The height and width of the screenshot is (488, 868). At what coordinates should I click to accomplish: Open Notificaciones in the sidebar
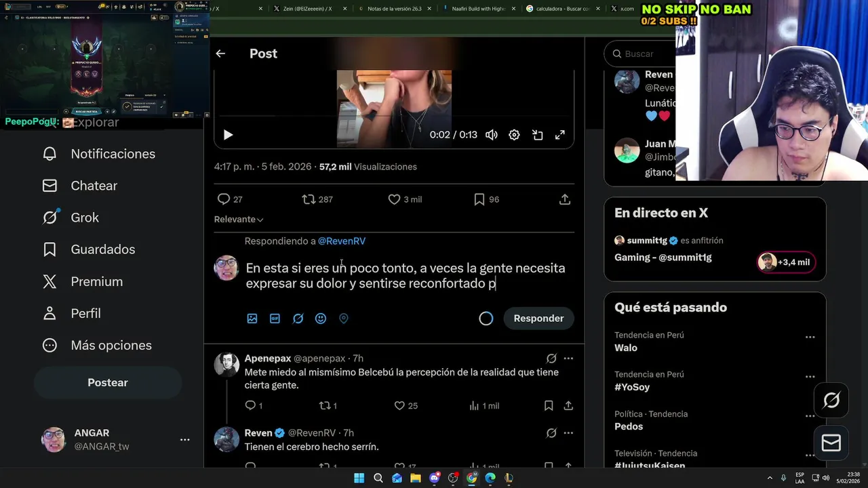99,154
